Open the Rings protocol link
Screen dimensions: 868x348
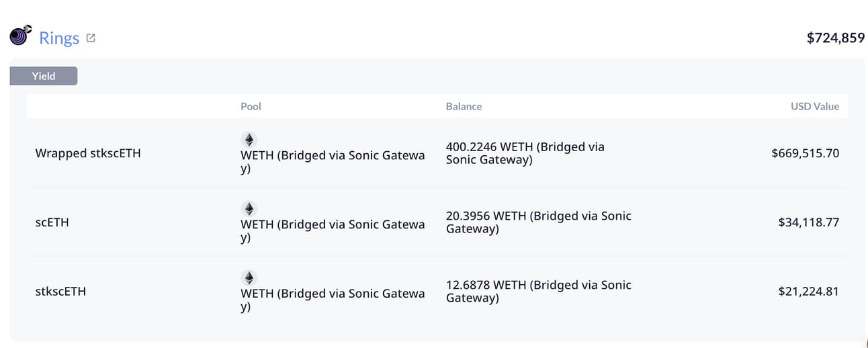(59, 38)
